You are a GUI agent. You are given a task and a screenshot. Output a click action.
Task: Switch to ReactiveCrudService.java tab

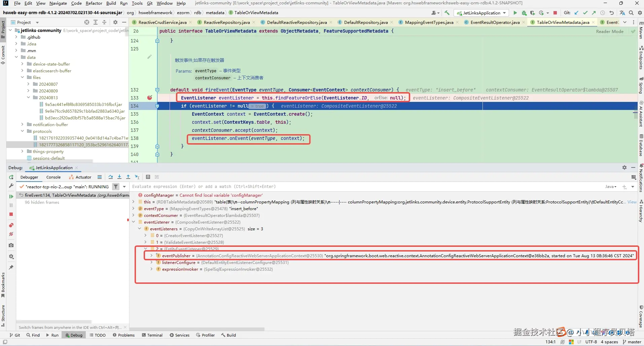coord(162,22)
